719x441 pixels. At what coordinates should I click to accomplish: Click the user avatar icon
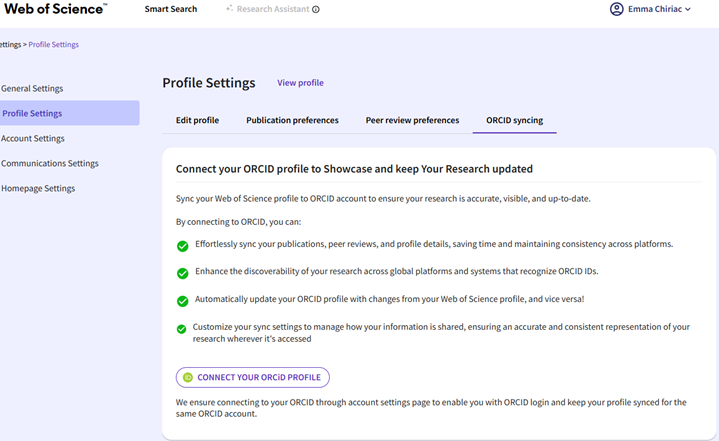click(x=616, y=9)
